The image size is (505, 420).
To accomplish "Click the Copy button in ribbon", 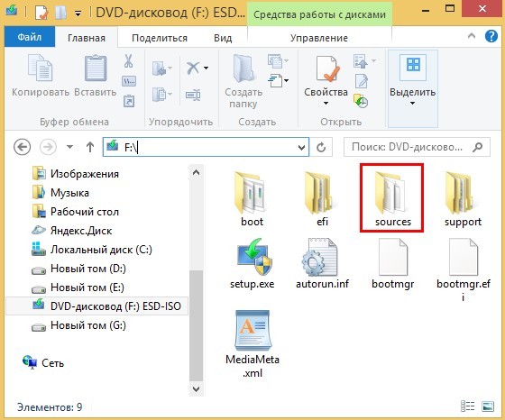I will (41, 76).
